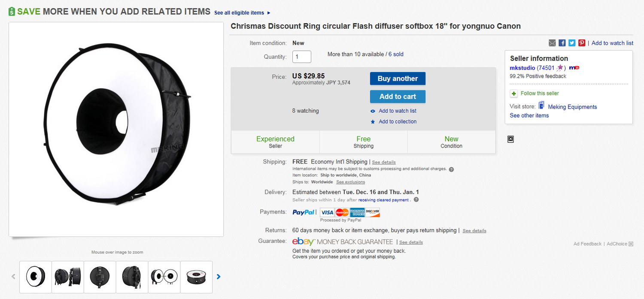
Task: Share this item on Twitter
Action: [572, 43]
